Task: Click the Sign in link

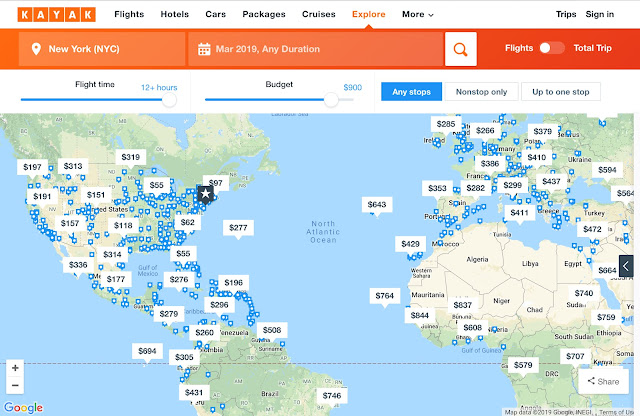Action: [600, 14]
